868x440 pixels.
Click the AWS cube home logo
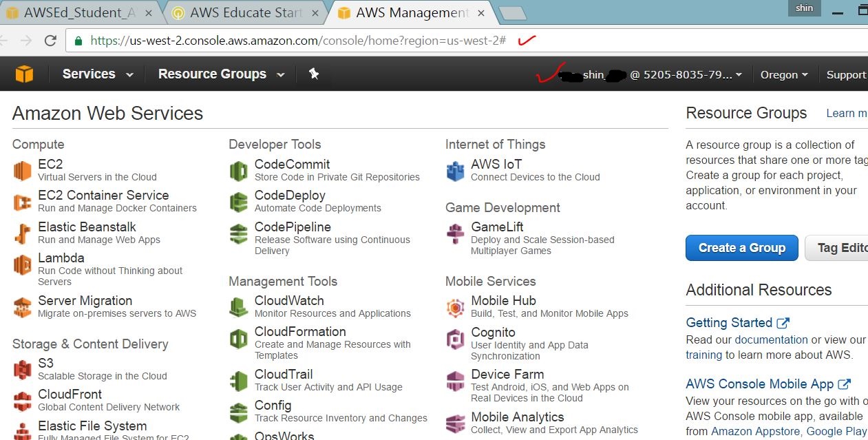[24, 74]
